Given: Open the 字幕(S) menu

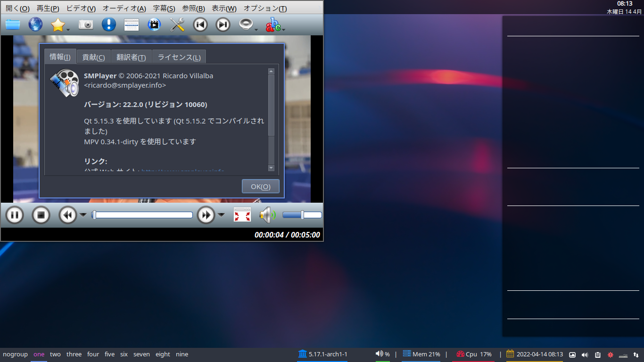Looking at the screenshot, I should [164, 8].
